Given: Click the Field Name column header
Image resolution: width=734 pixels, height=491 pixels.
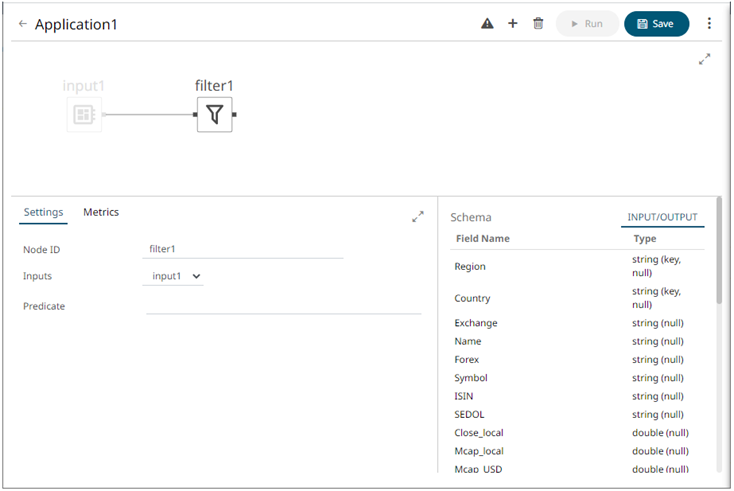Looking at the screenshot, I should point(482,239).
